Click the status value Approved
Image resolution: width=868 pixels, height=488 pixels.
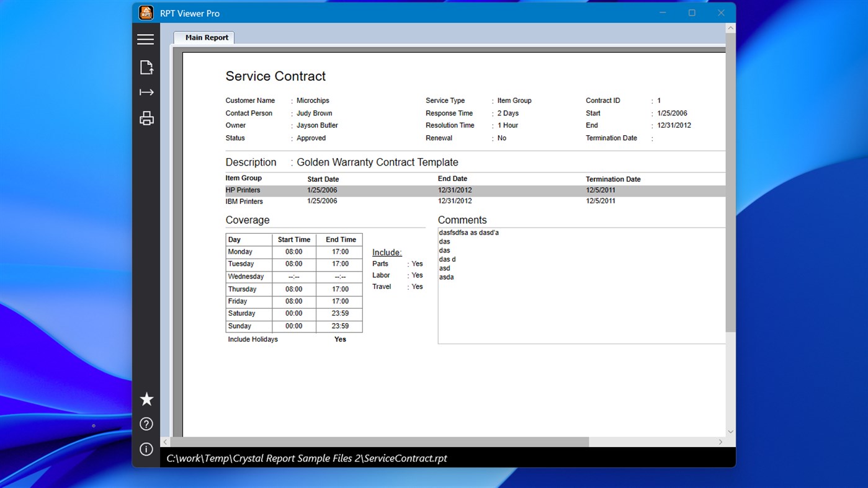click(x=311, y=138)
